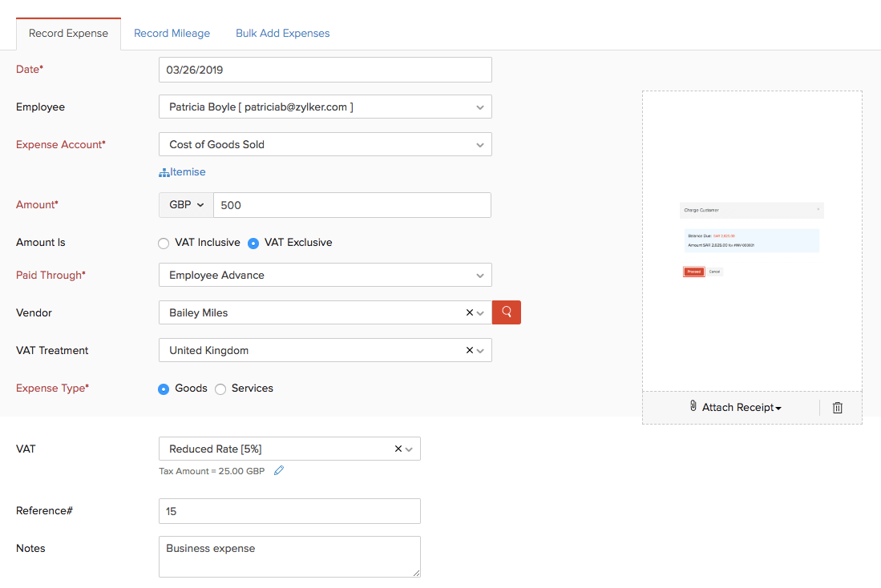Open the Bulk Add Expenses tab
The height and width of the screenshot is (588, 881).
coord(282,34)
